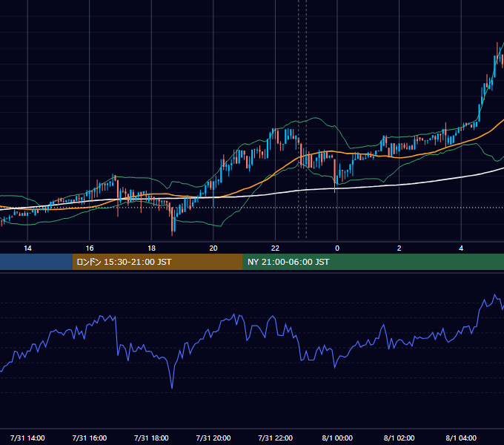Click the NY 21:00-06:00 JST session bar
504x445 pixels.
tap(373, 262)
